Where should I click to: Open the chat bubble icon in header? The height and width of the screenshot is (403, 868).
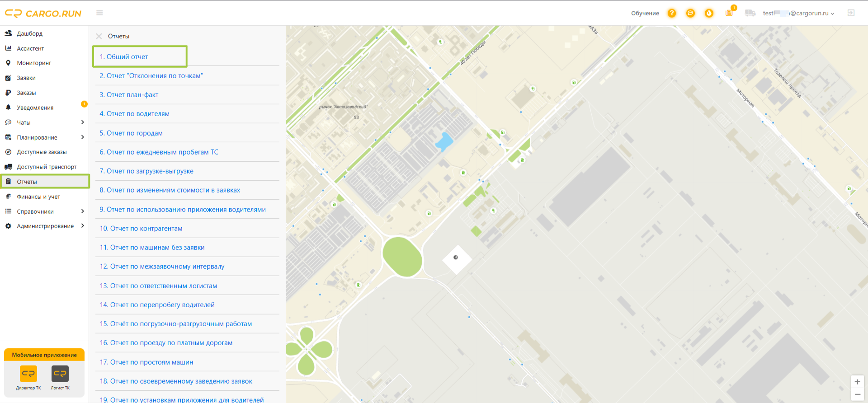[690, 13]
